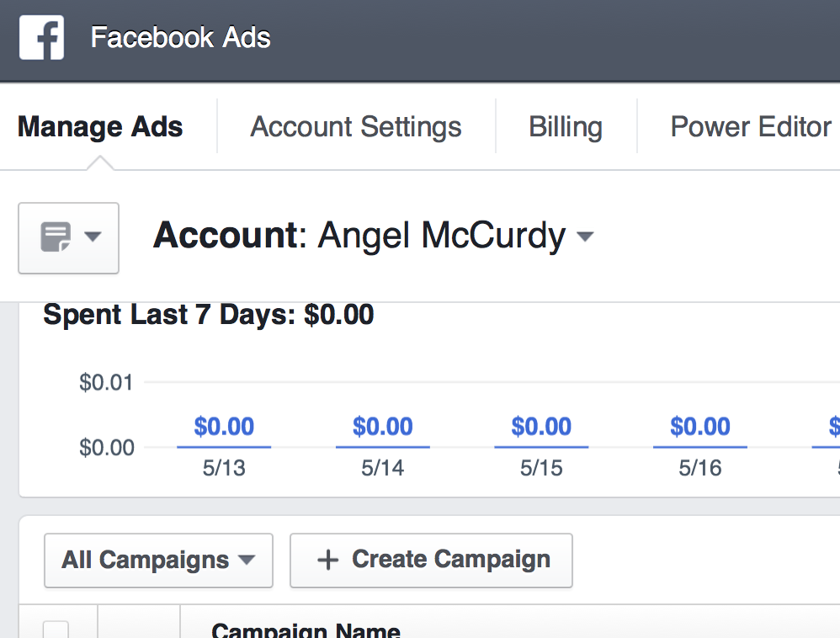Click the Facebook Ads title text
The height and width of the screenshot is (638, 840).
(x=180, y=38)
